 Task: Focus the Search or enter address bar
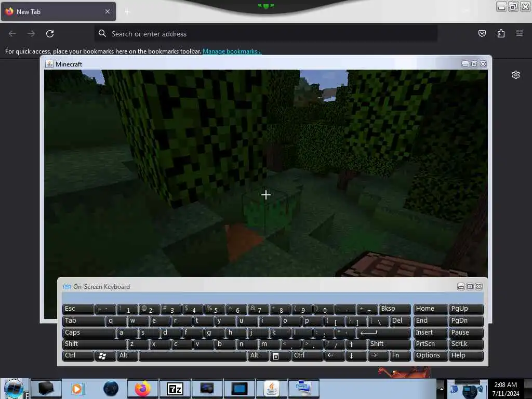click(266, 34)
